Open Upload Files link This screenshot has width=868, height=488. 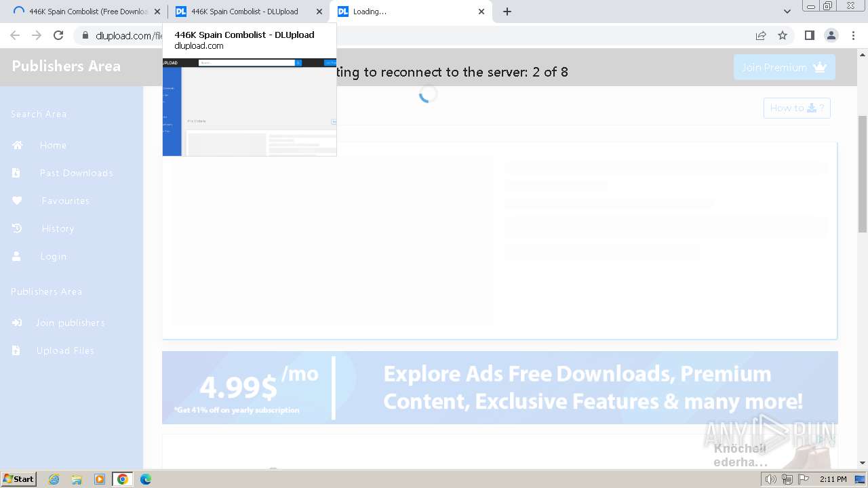[x=65, y=350]
